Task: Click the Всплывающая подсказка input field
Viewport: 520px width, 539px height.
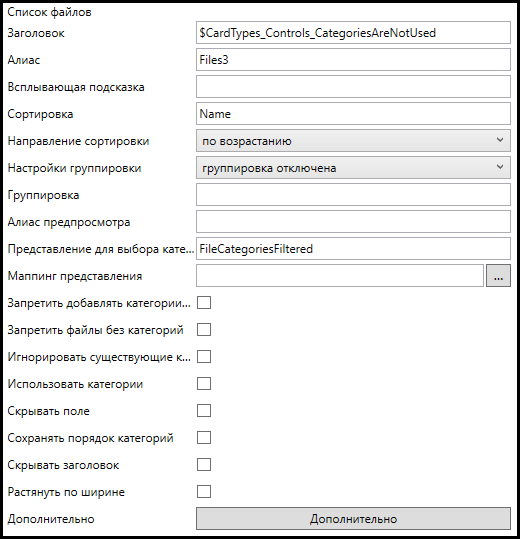Action: (353, 87)
